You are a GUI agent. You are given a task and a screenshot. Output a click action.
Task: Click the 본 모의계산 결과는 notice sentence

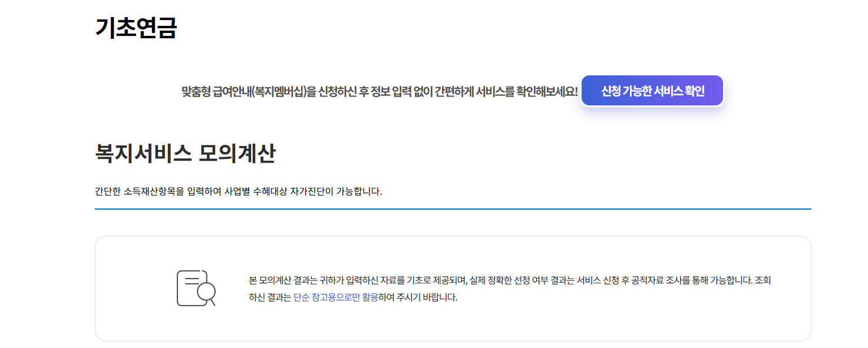pyautogui.click(x=510, y=289)
